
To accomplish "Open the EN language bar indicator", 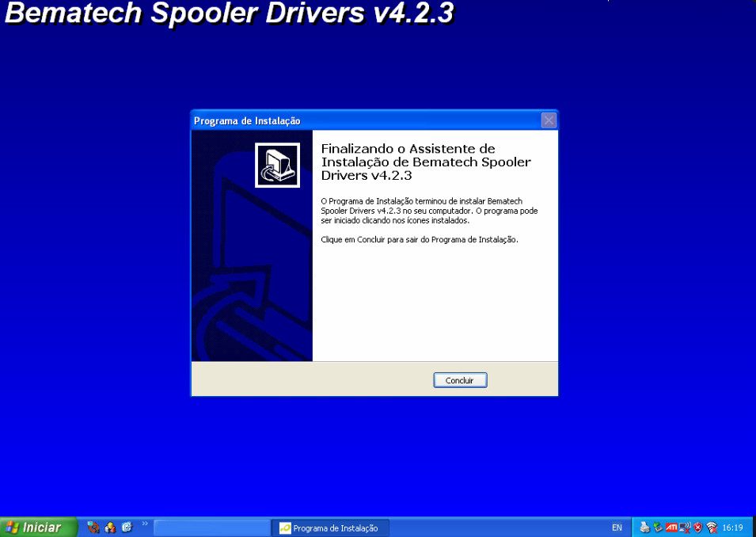I will click(617, 527).
